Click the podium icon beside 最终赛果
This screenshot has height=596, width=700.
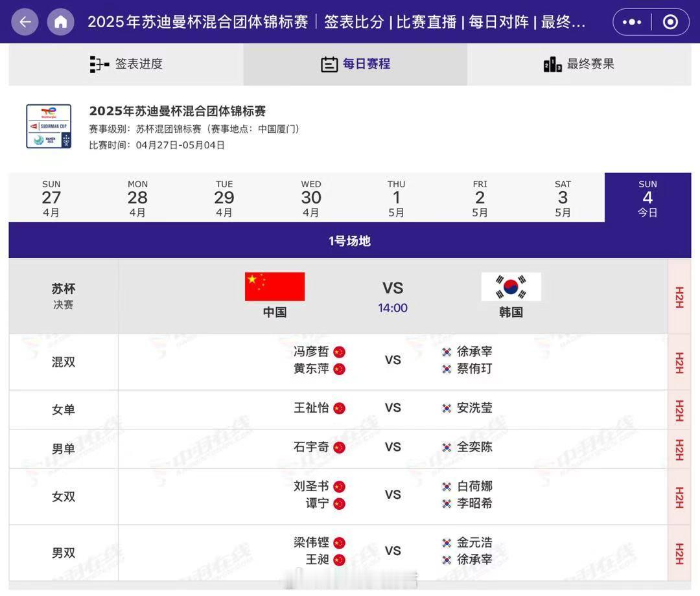tap(553, 64)
